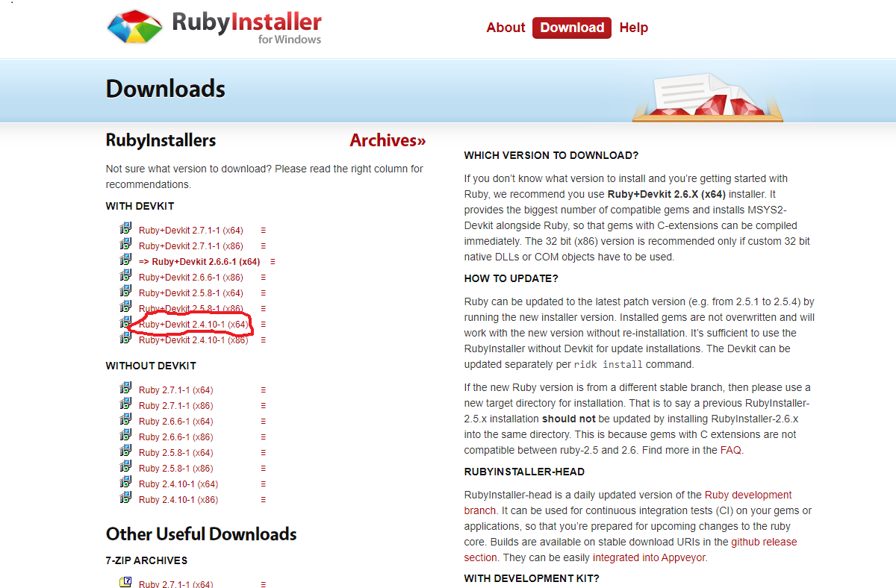This screenshot has height=588, width=896.
Task: Click installer icon beside Ruby+Devkit 2.7.1-1 (x64)
Action: tap(125, 228)
